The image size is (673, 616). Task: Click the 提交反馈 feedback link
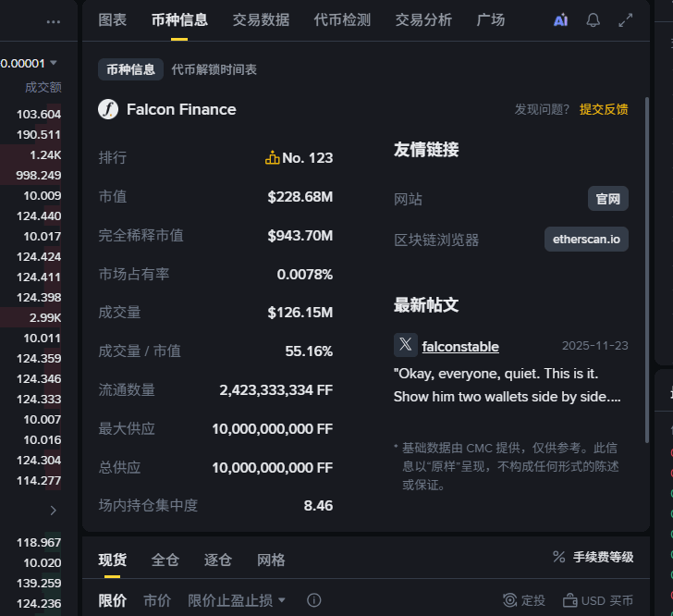[604, 109]
